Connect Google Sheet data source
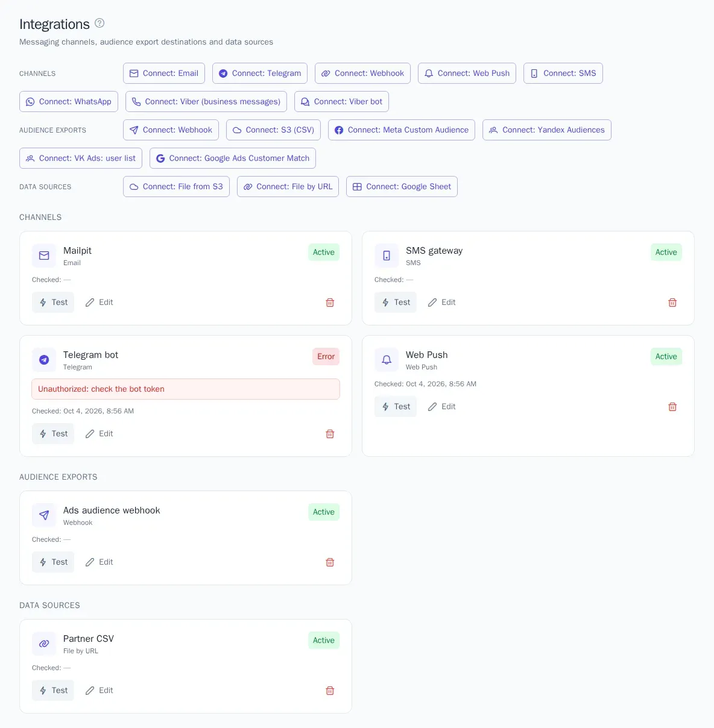714x728 pixels. coord(402,187)
